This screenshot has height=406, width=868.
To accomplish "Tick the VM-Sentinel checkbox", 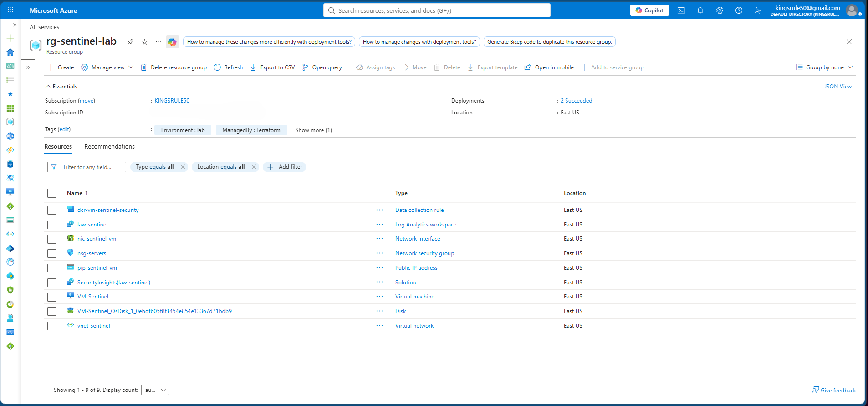I will coord(52,297).
